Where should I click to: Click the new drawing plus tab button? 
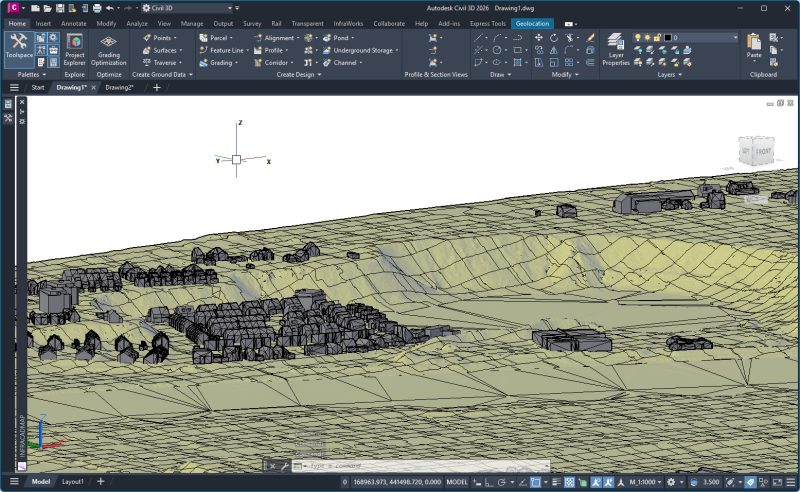[156, 87]
